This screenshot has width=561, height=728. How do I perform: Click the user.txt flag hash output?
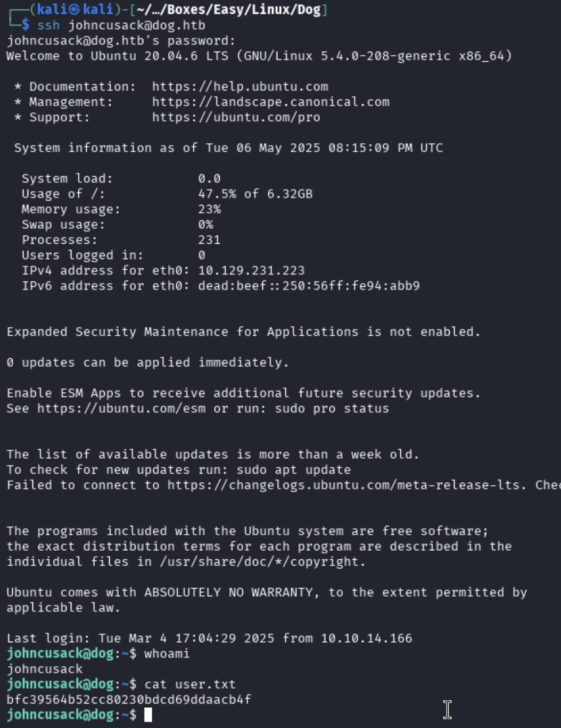coord(129,700)
